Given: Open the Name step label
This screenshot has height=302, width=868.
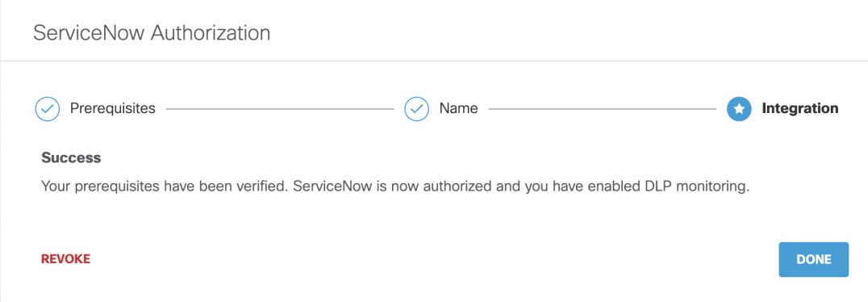Looking at the screenshot, I should point(458,108).
